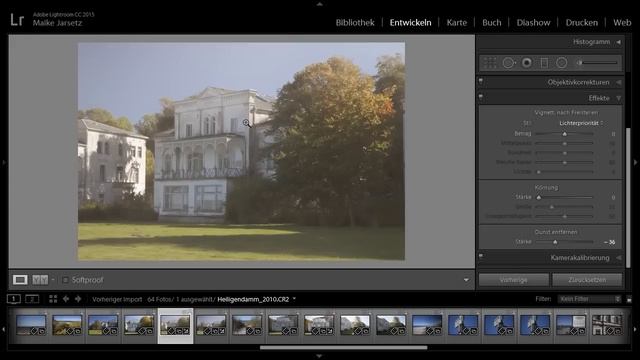
Task: Expand the Kamerakalibrierung panel triangle
Action: [618, 258]
